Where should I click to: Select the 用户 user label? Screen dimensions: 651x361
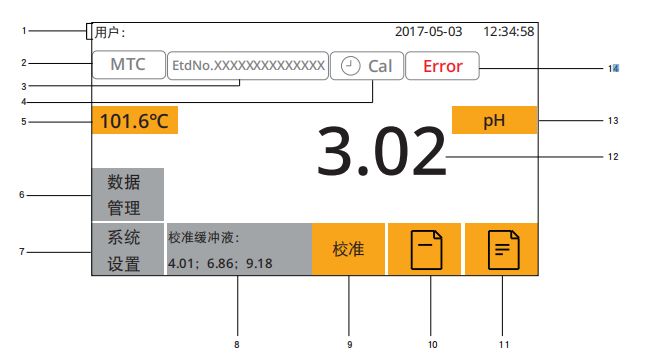[x=110, y=32]
